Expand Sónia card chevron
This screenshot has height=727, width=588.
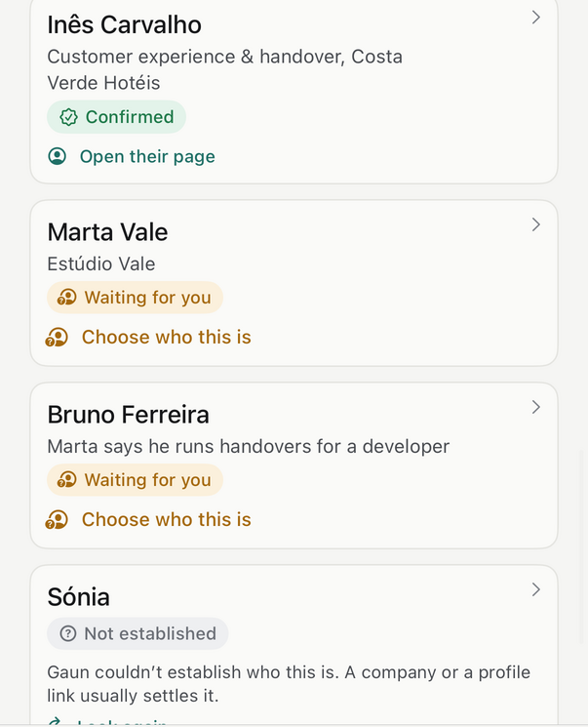click(x=535, y=589)
